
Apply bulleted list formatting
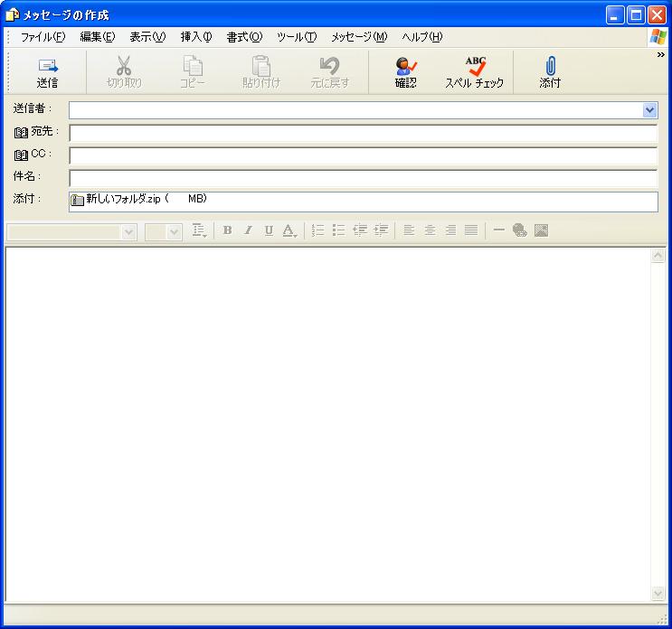[339, 230]
